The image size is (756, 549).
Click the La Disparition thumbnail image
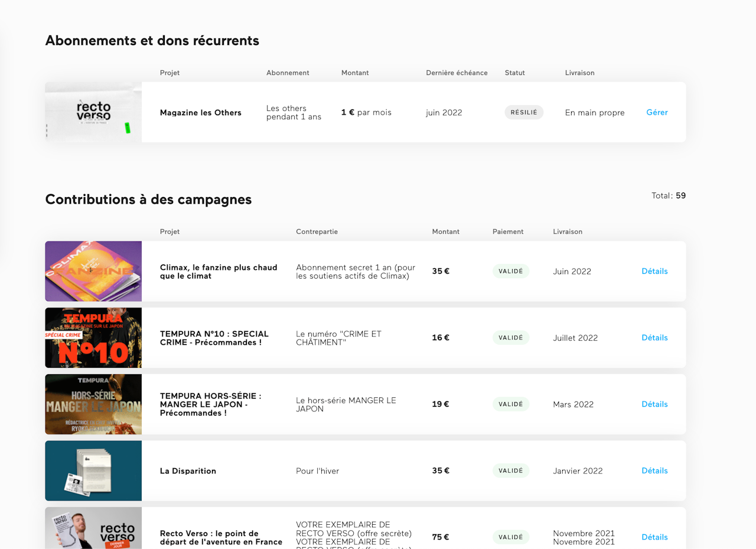click(x=93, y=470)
